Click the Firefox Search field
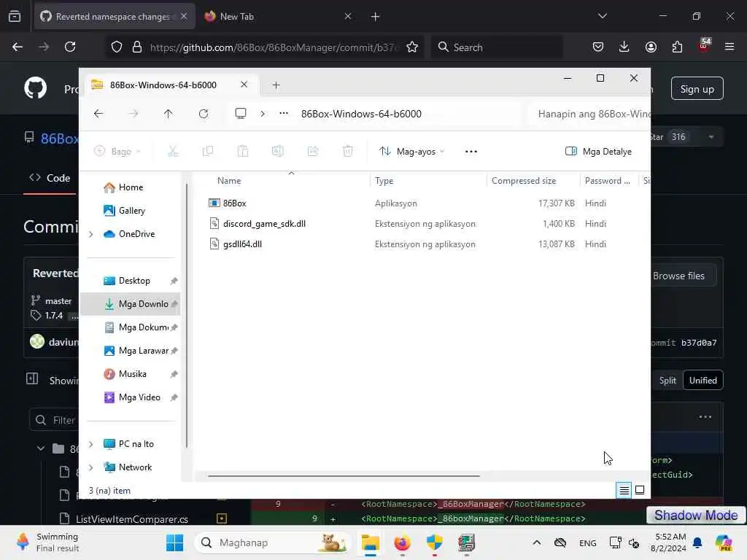The image size is (747, 560). pos(496,47)
